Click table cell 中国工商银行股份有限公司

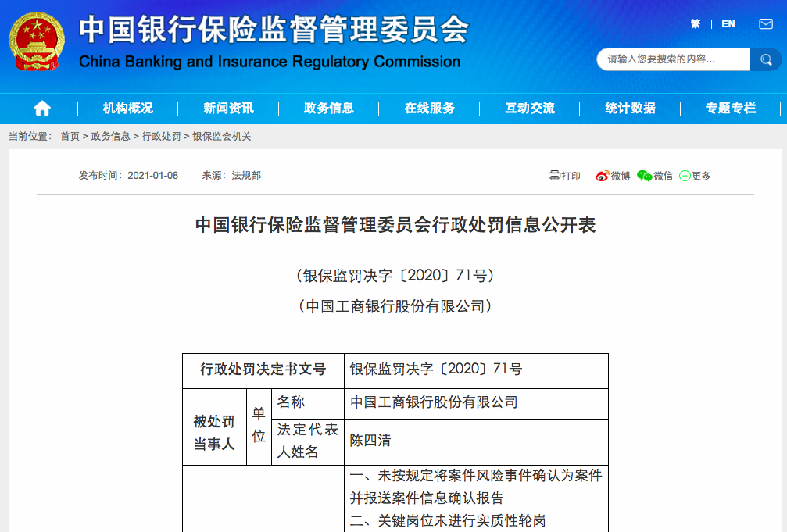point(476,402)
